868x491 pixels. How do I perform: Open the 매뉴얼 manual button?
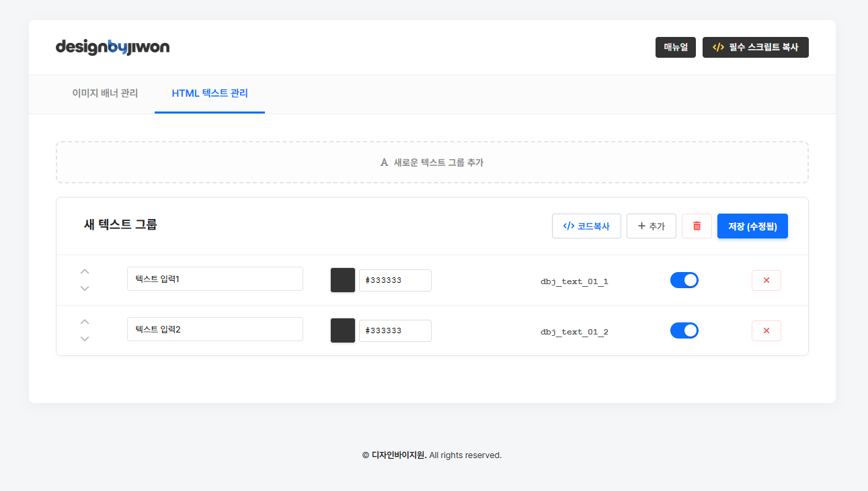click(675, 48)
